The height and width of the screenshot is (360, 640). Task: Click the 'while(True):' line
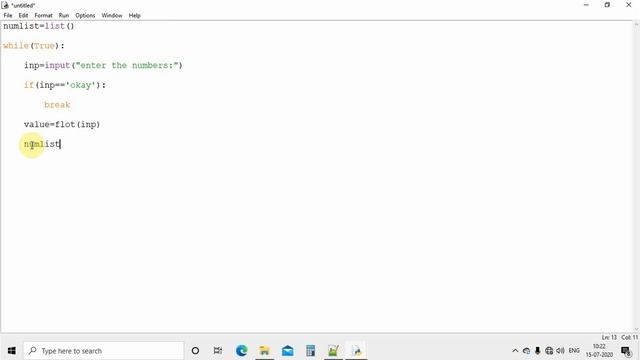34,46
